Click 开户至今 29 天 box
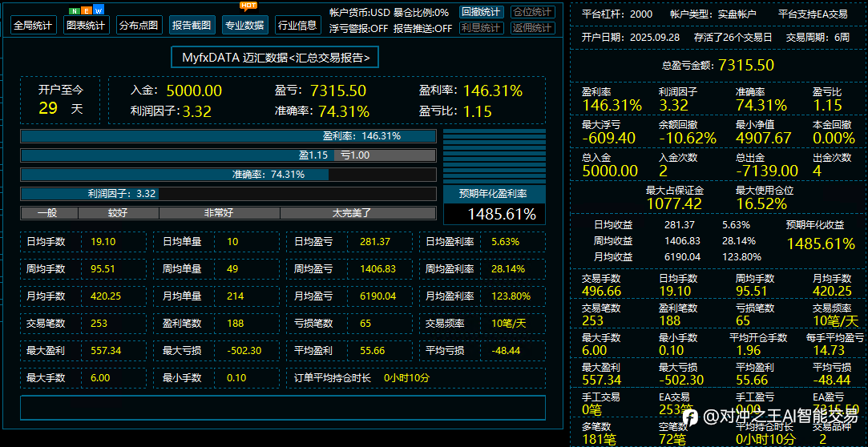 60,100
